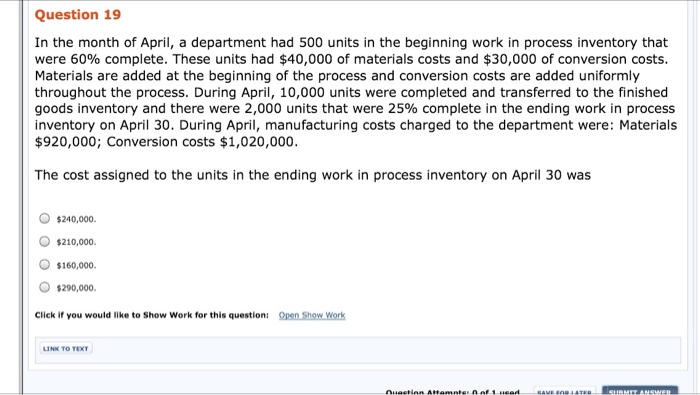Mark $290,000 as the answer
Image resolution: width=700 pixels, height=395 pixels.
pyautogui.click(x=44, y=287)
